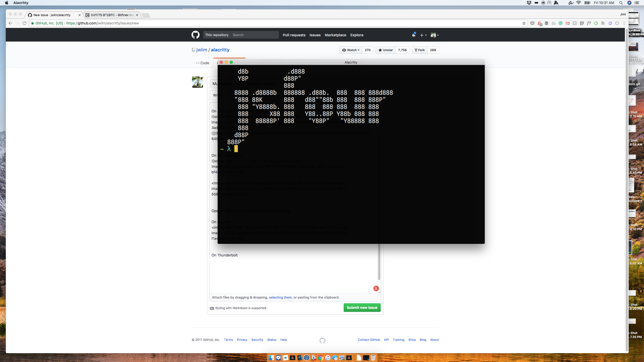Click the Buffer layers extension icon

pos(547,23)
